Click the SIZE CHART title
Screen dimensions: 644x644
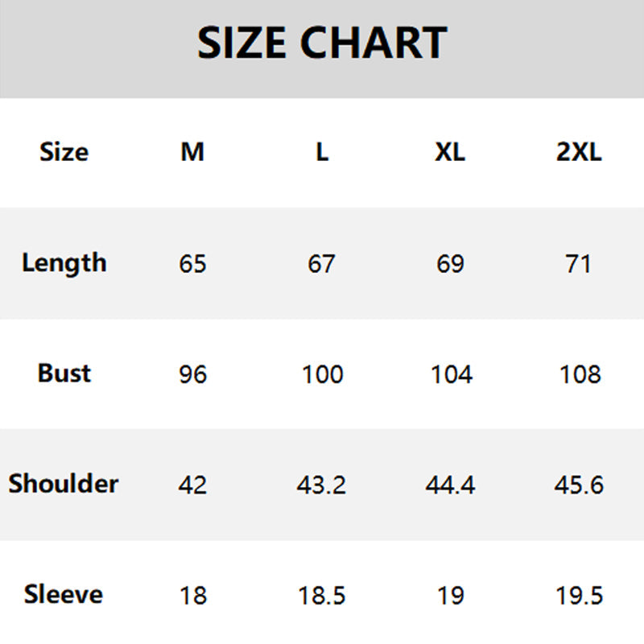322,43
